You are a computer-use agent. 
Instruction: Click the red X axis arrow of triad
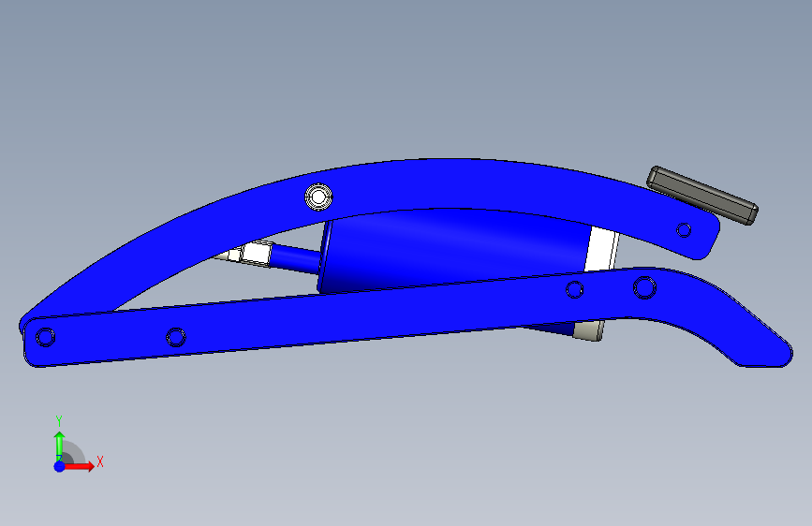click(x=80, y=466)
